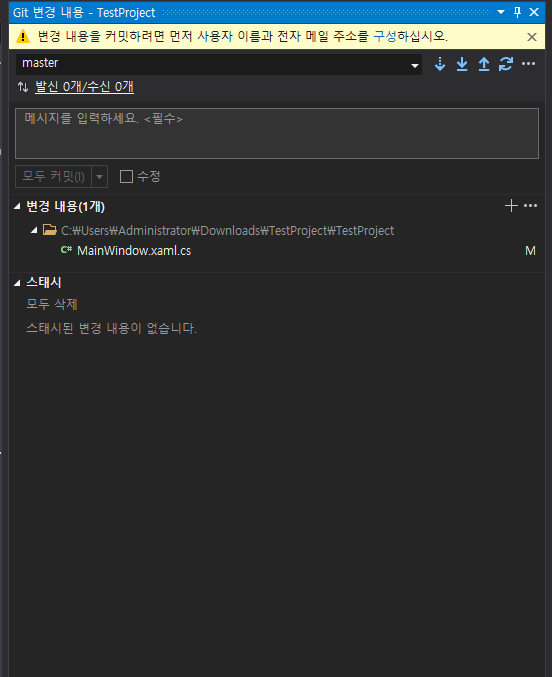Open more actions next to Sync icon

pyautogui.click(x=528, y=64)
